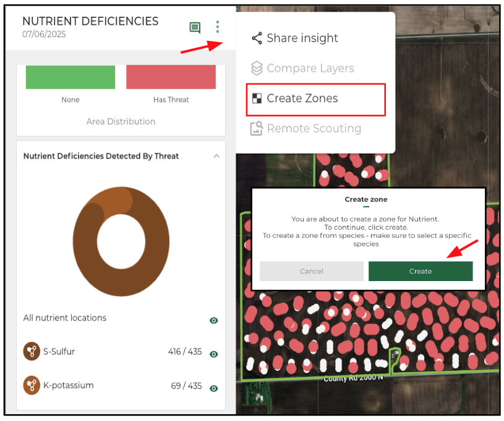Select Compare Layers menu entry
Screen dimensions: 504x421
302,68
